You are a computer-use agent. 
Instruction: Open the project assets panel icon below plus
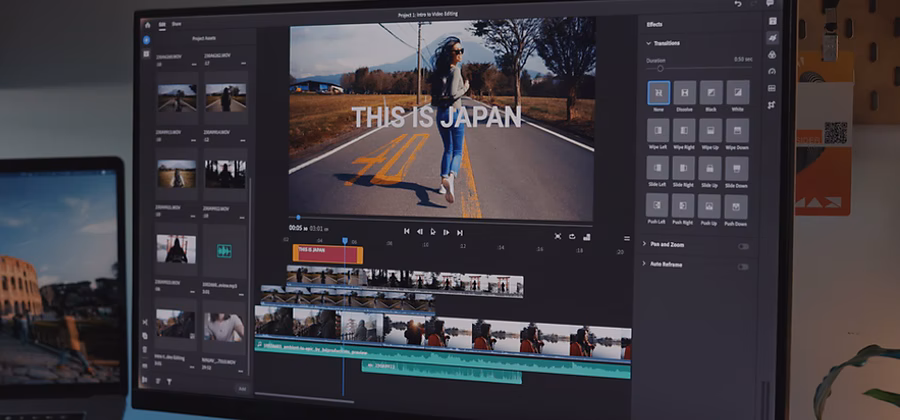[x=146, y=53]
